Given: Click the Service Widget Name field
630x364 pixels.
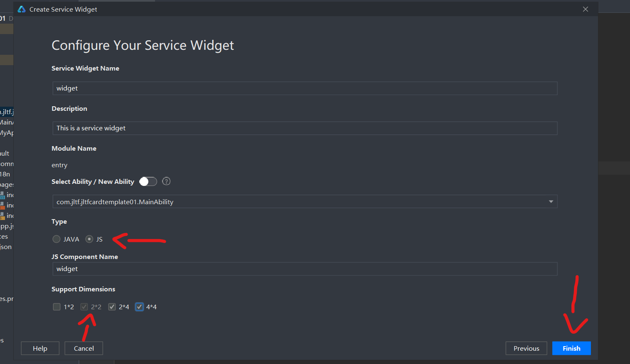Looking at the screenshot, I should [305, 88].
